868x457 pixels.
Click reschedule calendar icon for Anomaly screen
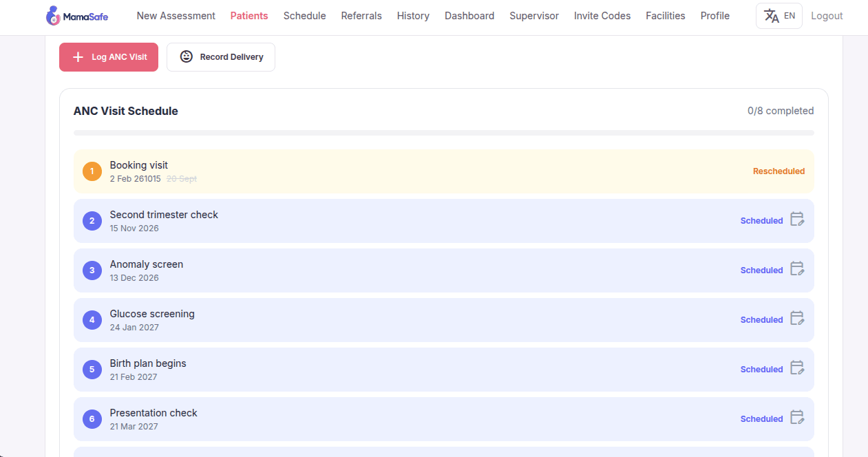797,269
